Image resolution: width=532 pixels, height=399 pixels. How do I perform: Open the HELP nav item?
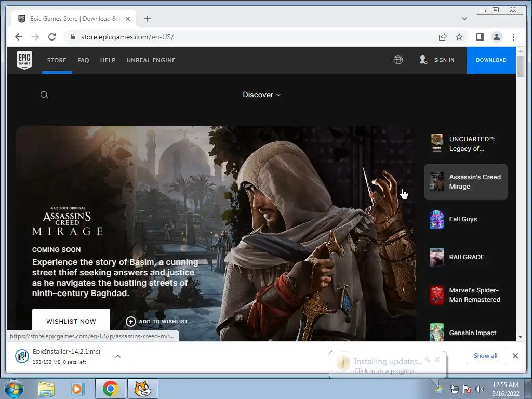tap(108, 60)
